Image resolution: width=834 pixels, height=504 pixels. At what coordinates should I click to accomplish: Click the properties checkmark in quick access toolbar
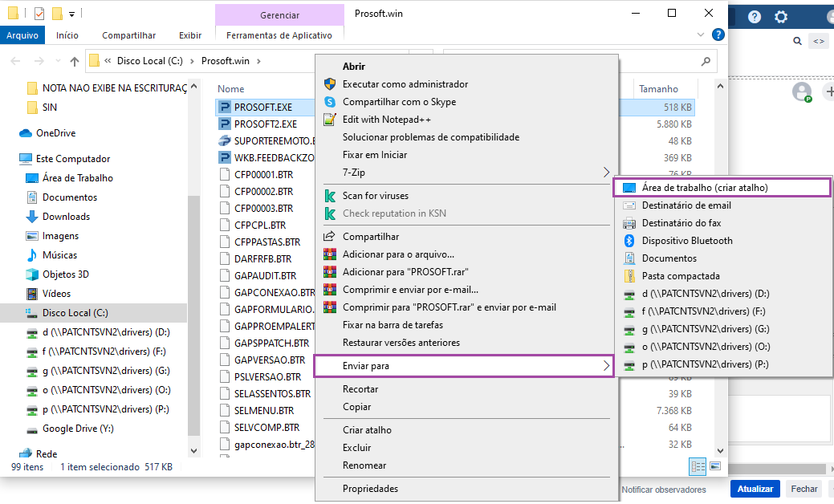click(39, 14)
